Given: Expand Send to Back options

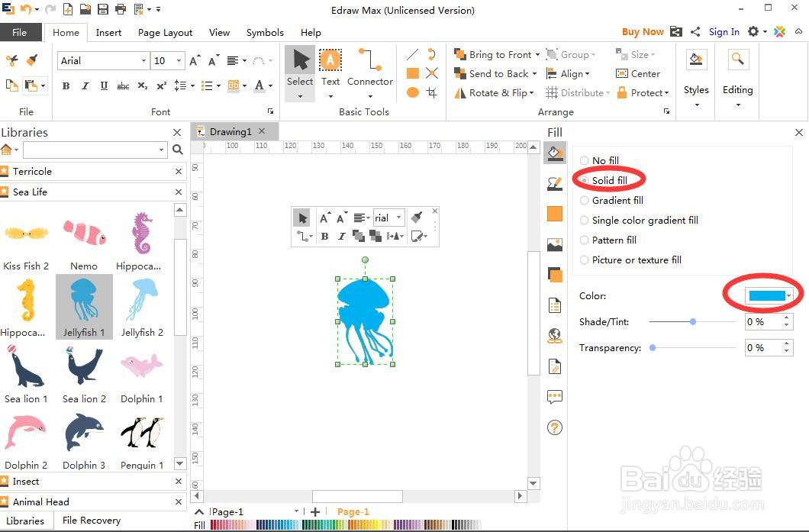Looking at the screenshot, I should (534, 74).
